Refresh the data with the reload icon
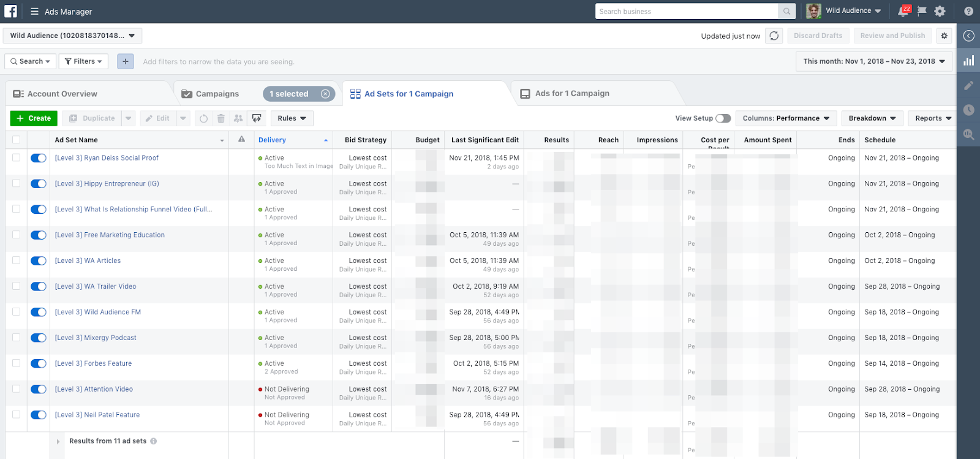The height and width of the screenshot is (459, 980). 774,36
